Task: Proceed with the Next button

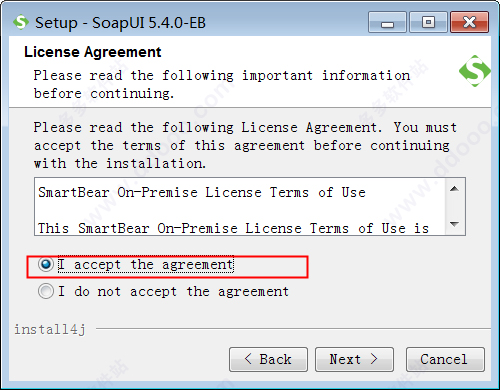Action: (x=354, y=359)
